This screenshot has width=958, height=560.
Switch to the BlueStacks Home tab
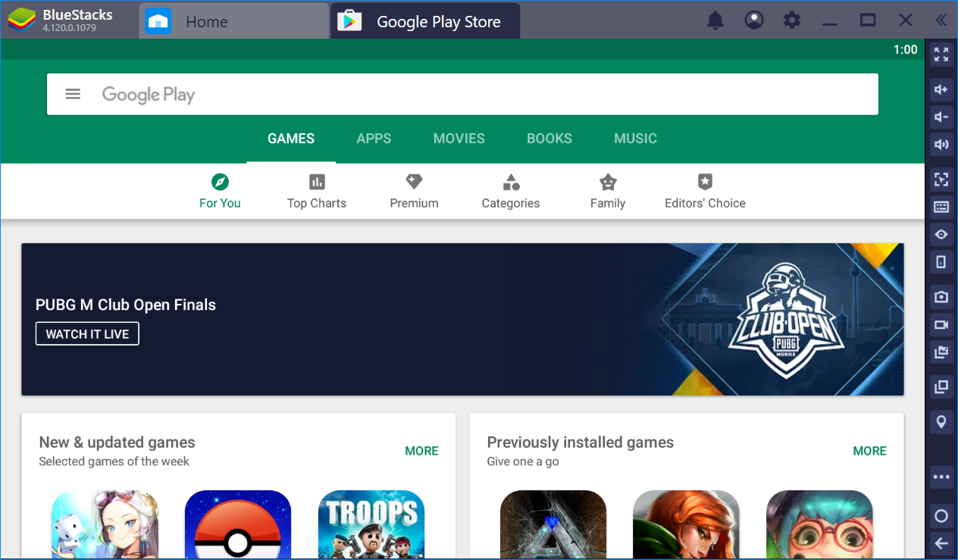205,21
